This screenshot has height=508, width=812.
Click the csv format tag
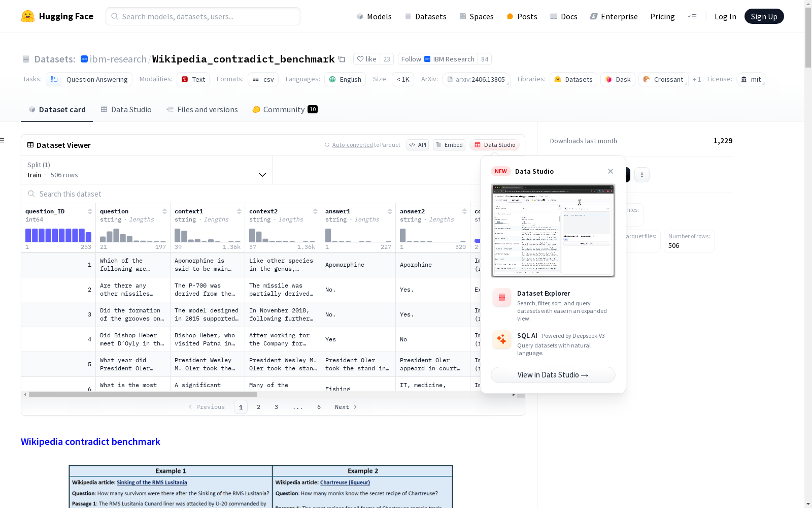tap(263, 79)
